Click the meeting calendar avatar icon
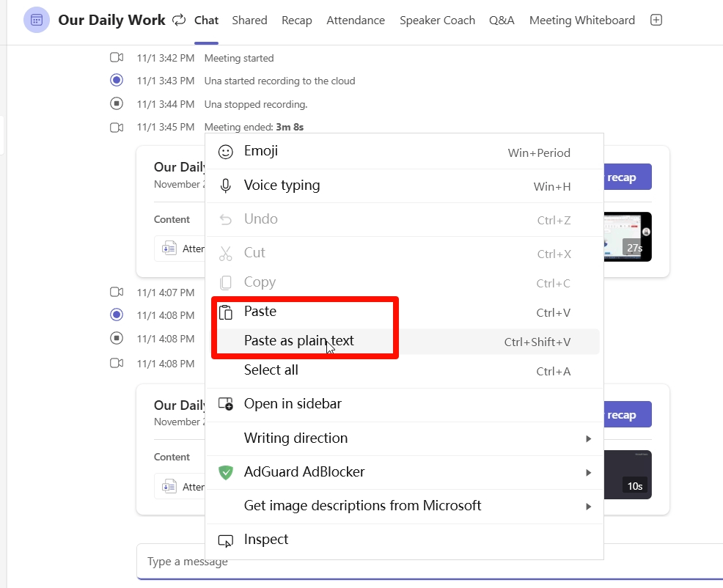 (37, 20)
